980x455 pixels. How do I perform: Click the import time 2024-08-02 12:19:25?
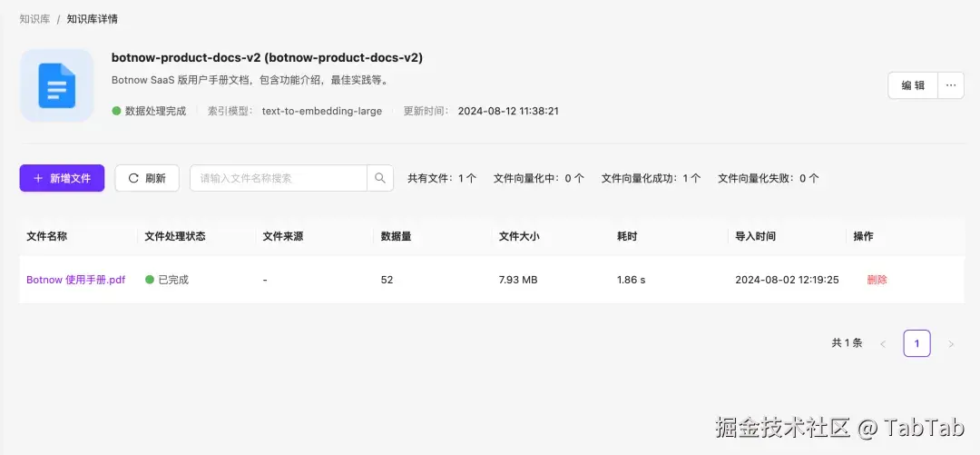(x=787, y=280)
